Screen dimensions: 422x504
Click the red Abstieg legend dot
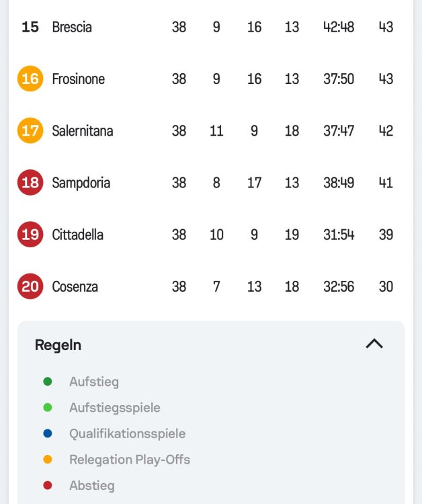[x=48, y=485]
